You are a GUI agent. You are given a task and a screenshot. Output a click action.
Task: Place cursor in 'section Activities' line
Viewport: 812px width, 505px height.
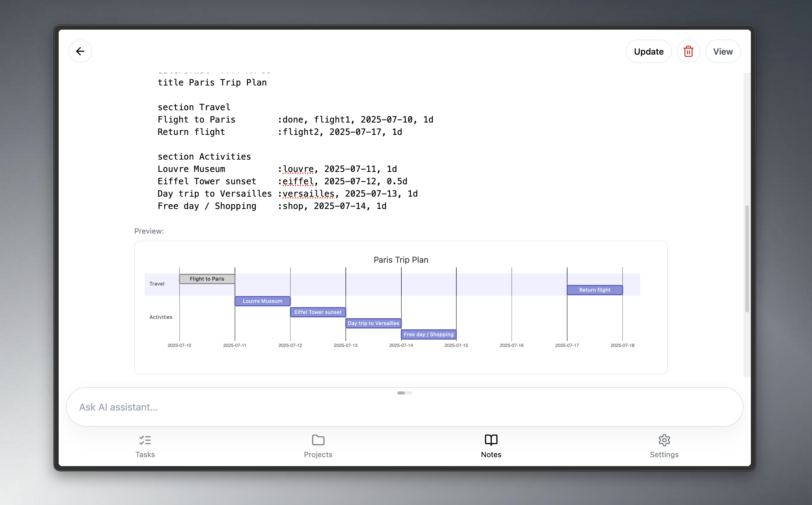coord(204,156)
